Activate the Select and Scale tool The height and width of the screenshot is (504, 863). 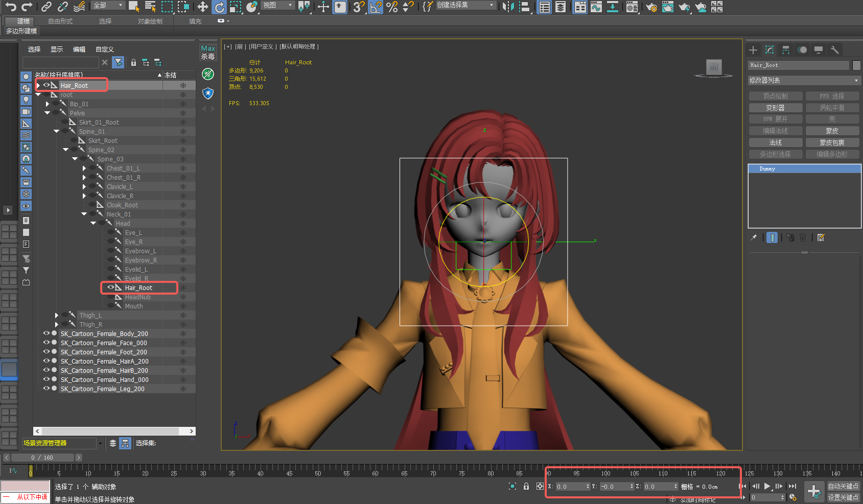coord(236,6)
